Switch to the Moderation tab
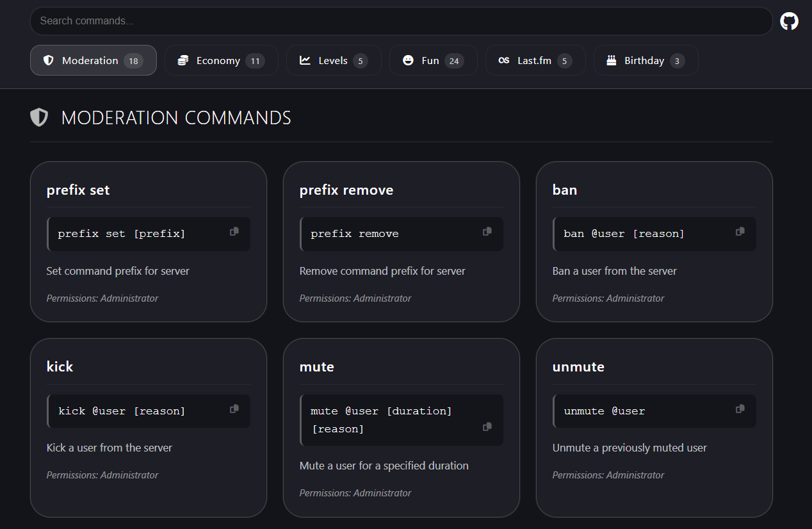 [93, 60]
